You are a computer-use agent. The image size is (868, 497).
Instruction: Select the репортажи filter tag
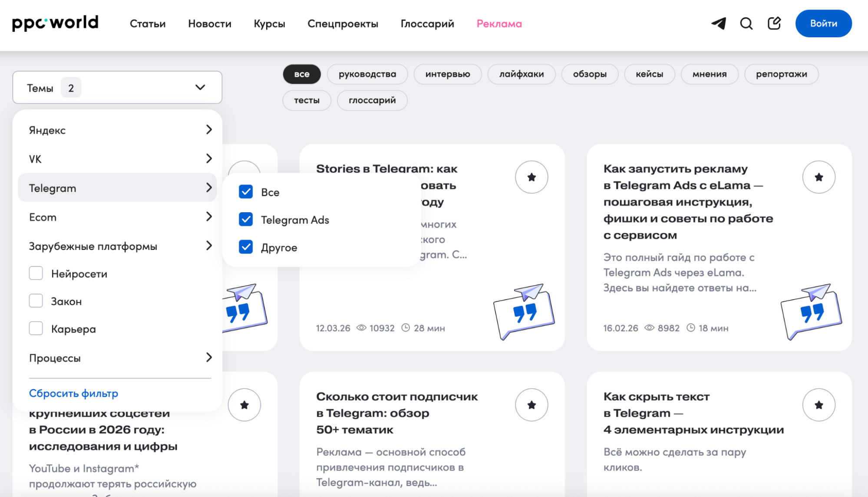click(782, 74)
